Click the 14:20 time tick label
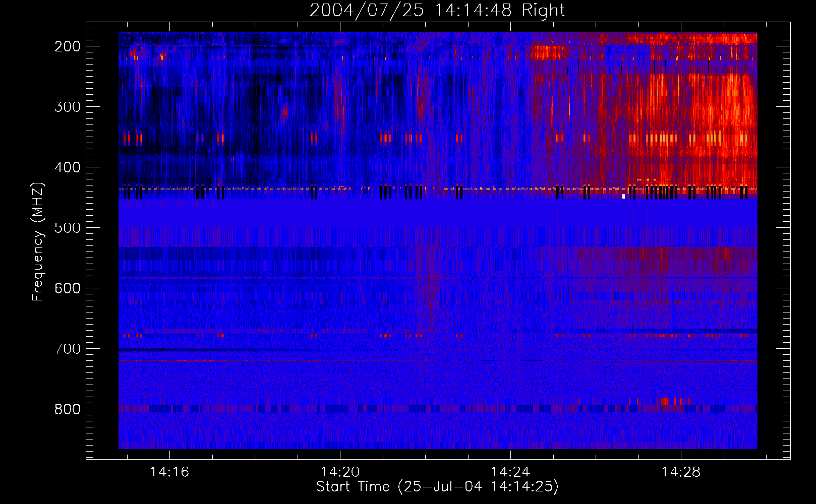 coord(340,472)
